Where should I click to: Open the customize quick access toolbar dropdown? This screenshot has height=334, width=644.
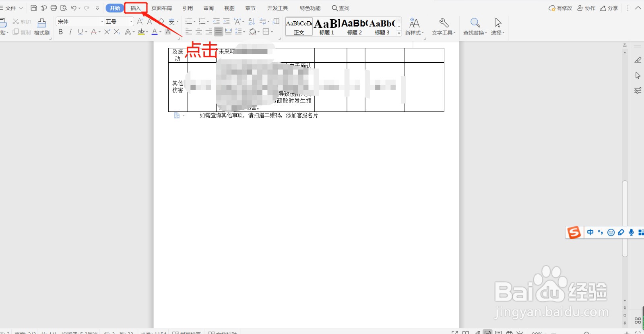click(x=97, y=8)
